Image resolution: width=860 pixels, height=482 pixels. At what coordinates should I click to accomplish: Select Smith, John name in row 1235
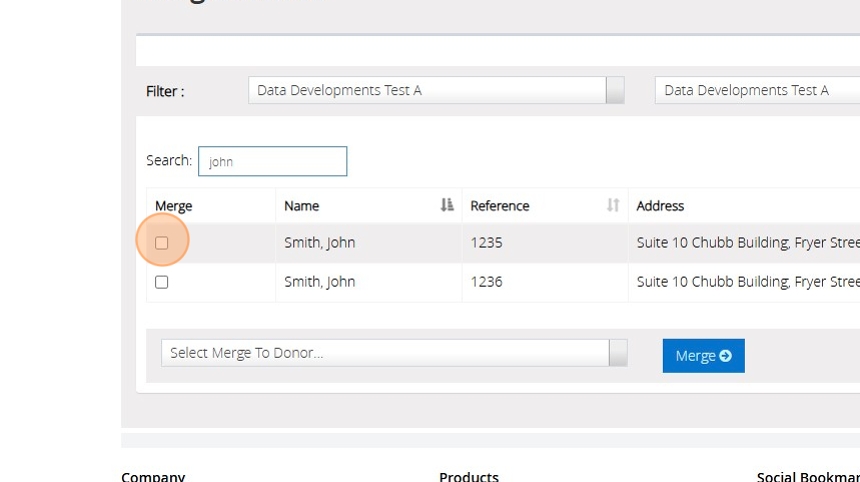319,242
